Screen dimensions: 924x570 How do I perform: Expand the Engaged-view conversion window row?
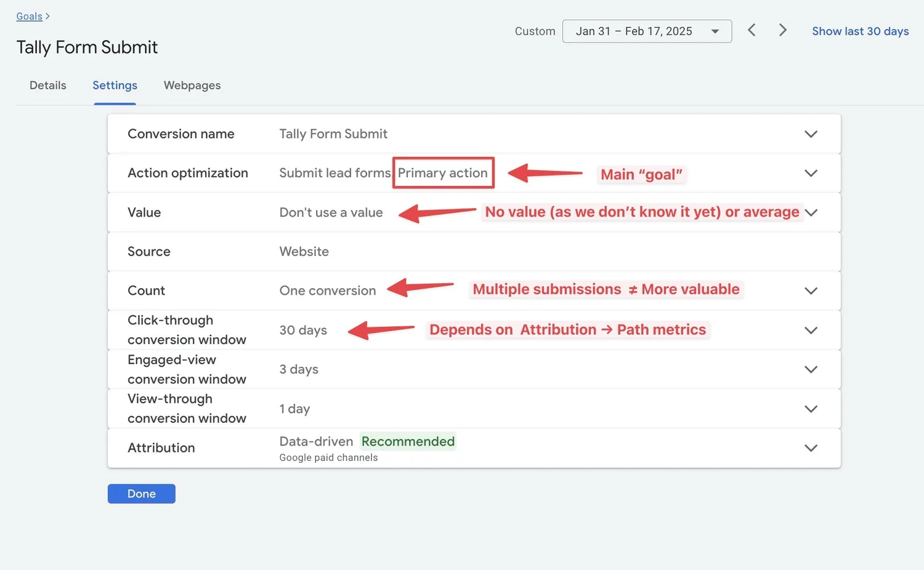[x=811, y=369]
